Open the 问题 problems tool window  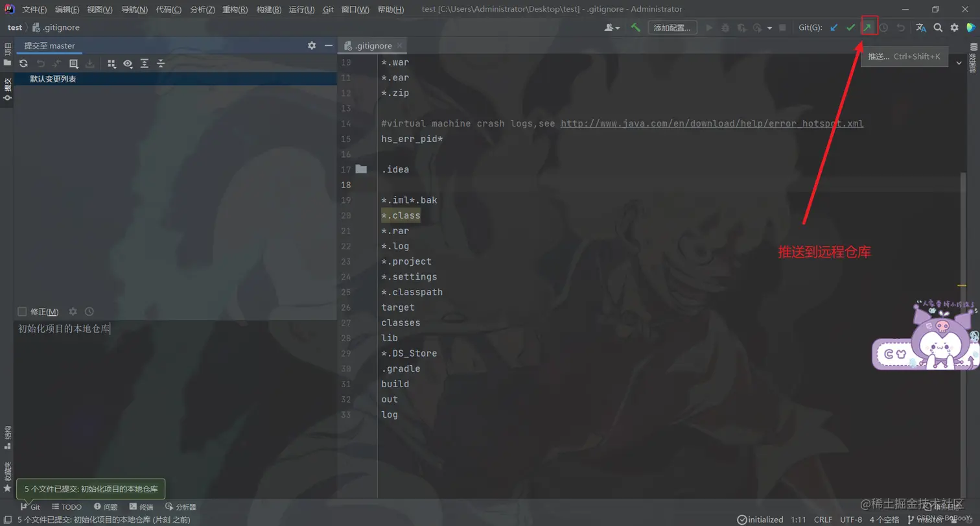point(106,507)
